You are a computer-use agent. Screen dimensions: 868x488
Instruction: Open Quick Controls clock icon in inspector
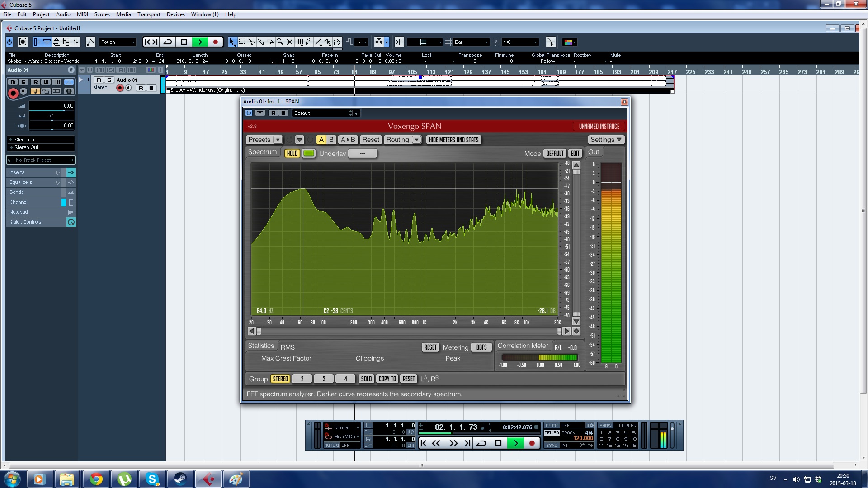(71, 222)
